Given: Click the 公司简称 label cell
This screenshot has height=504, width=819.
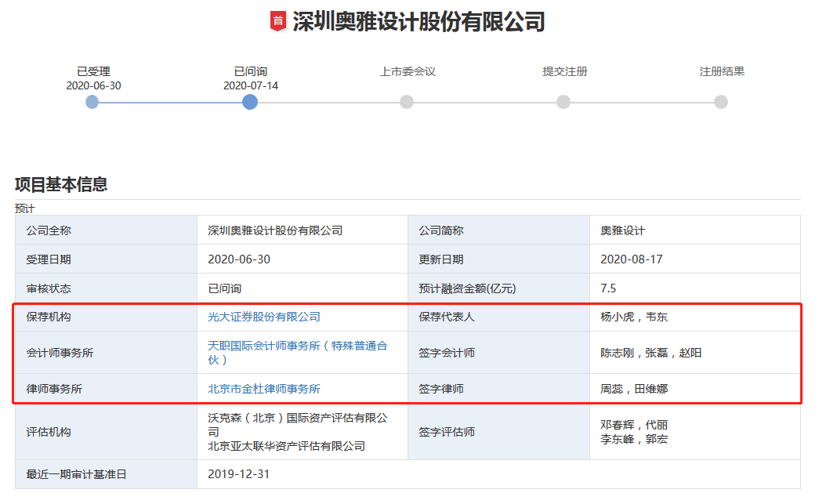Looking at the screenshot, I should tap(498, 230).
